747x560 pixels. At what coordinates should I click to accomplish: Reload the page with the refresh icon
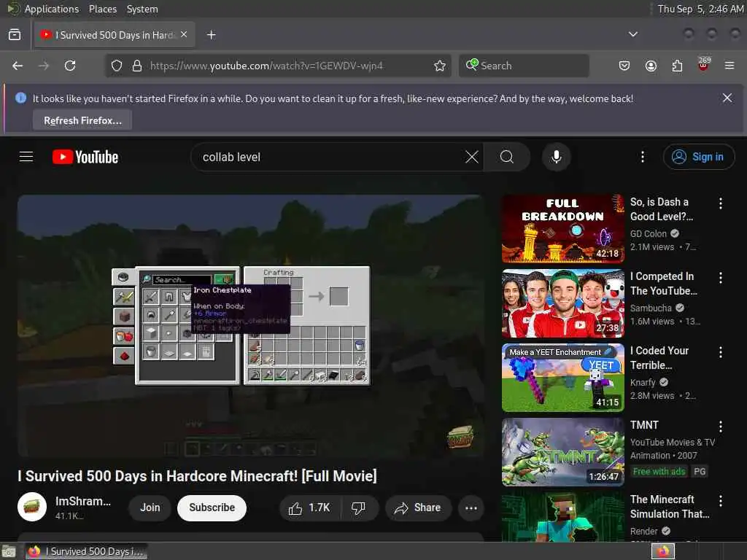pos(70,66)
